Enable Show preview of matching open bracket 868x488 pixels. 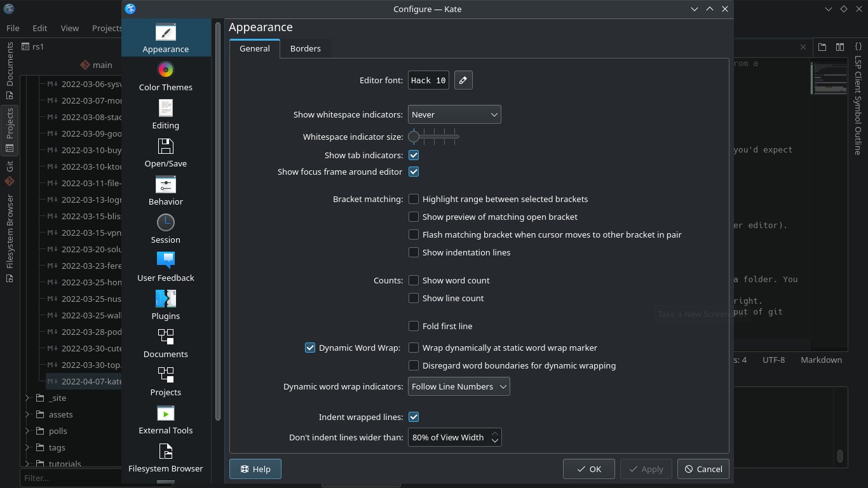(x=414, y=217)
